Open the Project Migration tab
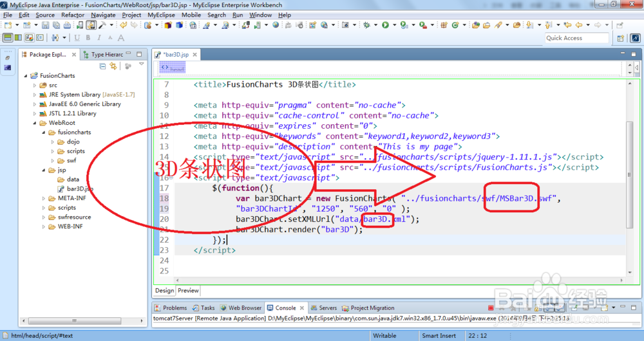This screenshot has width=644, height=341. coord(368,308)
